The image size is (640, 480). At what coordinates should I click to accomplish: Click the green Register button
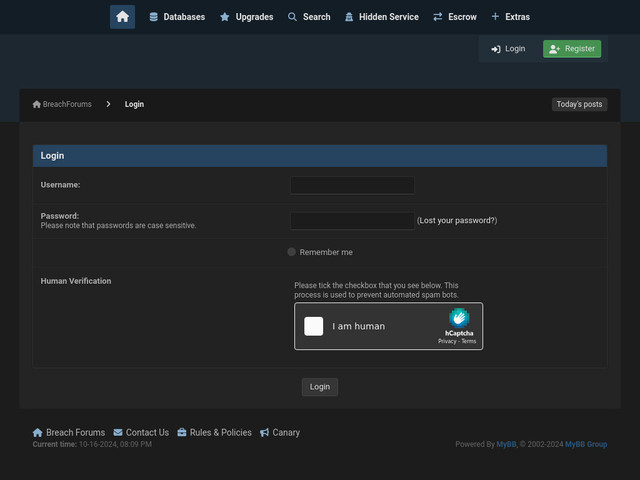pyautogui.click(x=572, y=49)
